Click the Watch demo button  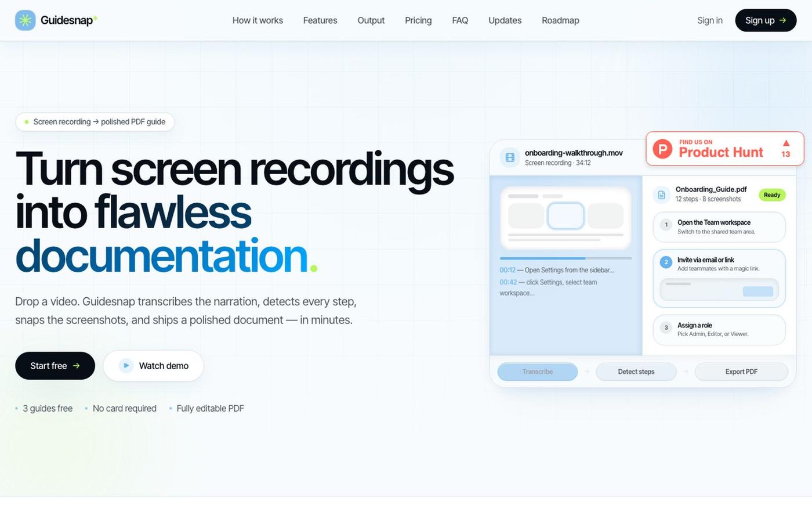(x=154, y=366)
